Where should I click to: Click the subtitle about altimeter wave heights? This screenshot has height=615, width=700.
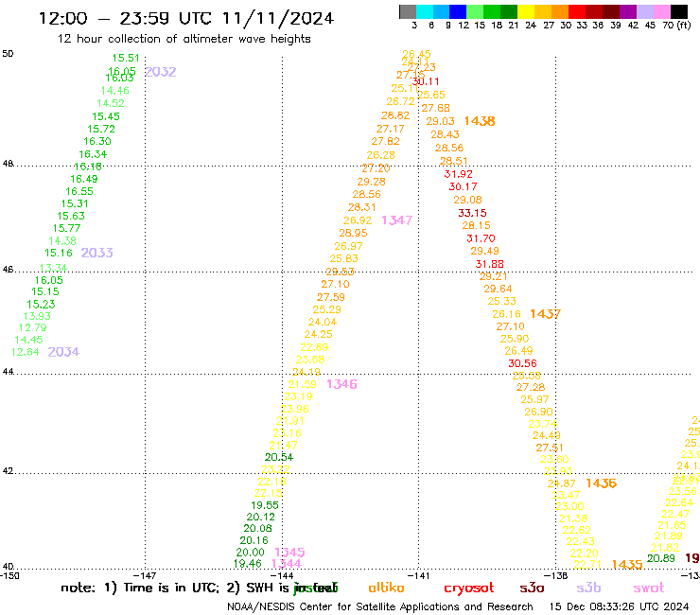(184, 39)
